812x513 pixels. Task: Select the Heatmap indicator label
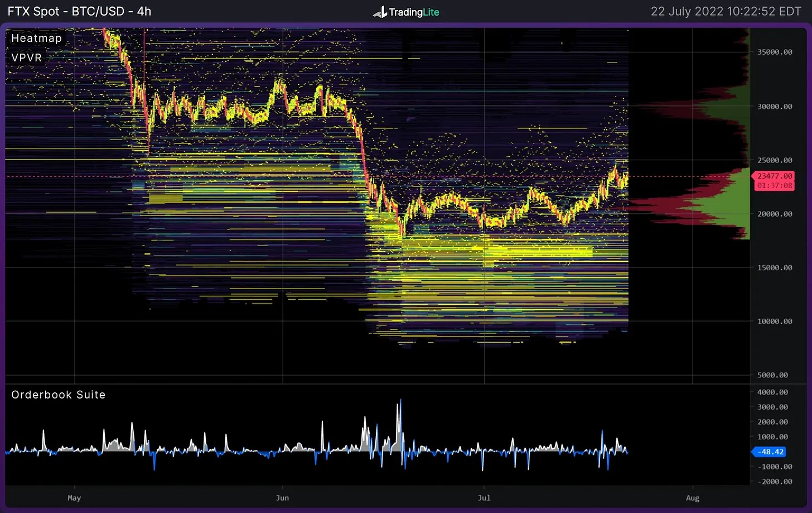[36, 38]
